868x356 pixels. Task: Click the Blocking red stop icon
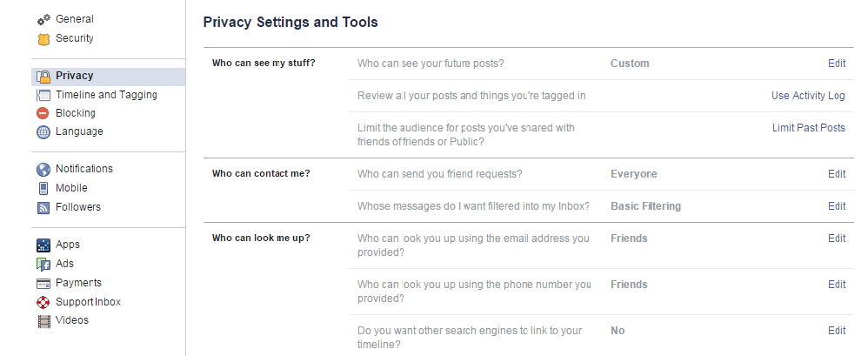[43, 113]
